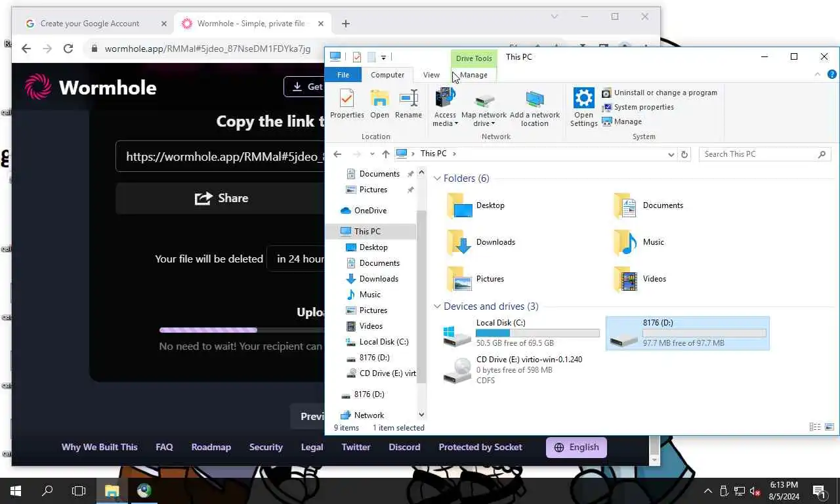
Task: Reload the Wormhole page in Chrome
Action: [x=68, y=49]
